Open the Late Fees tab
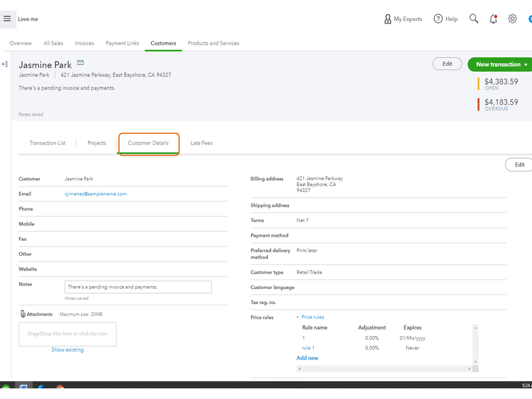The width and height of the screenshot is (532, 399). click(x=201, y=143)
